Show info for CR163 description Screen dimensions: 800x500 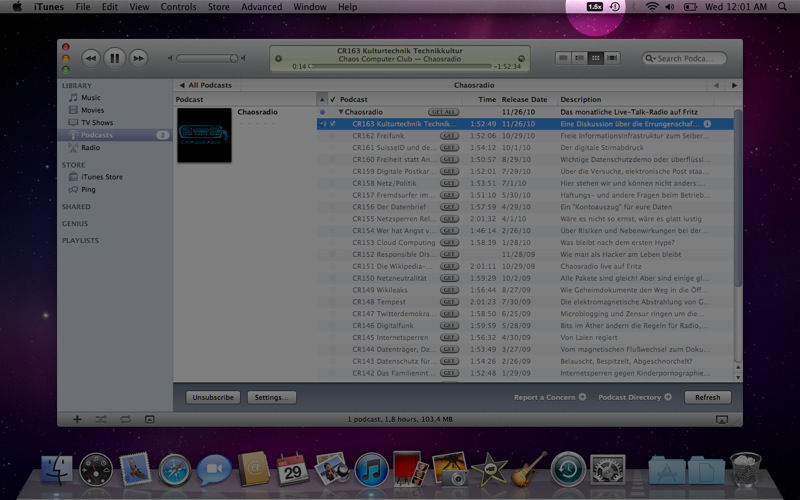click(707, 124)
